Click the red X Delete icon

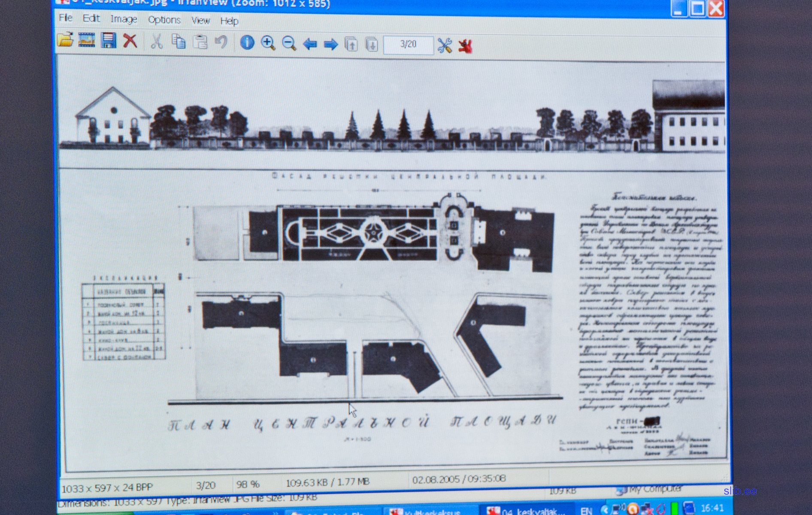coord(130,41)
